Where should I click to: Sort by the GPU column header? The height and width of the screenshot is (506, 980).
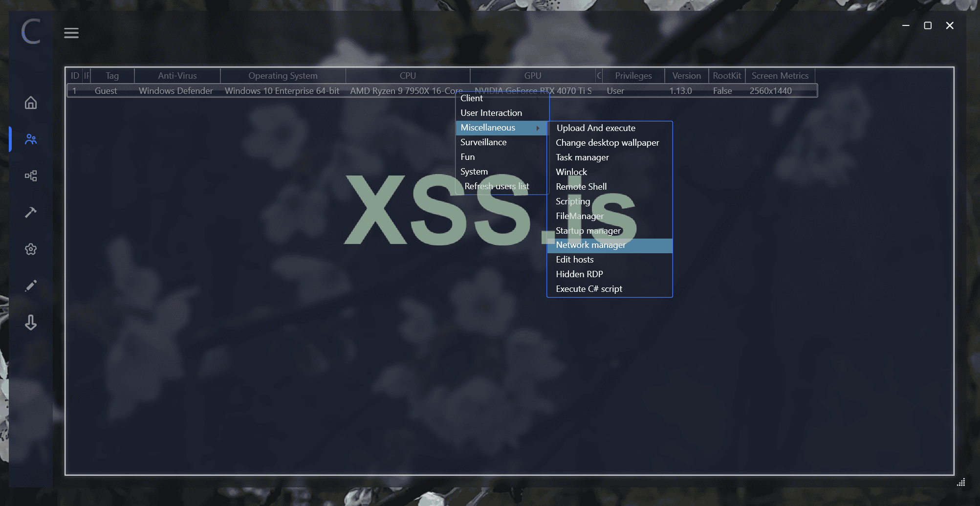533,76
